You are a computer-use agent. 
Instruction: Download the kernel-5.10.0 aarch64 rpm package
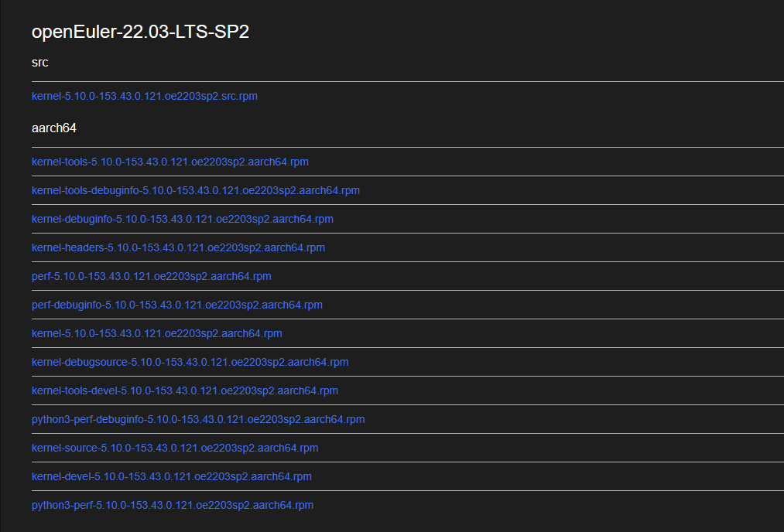(x=156, y=334)
